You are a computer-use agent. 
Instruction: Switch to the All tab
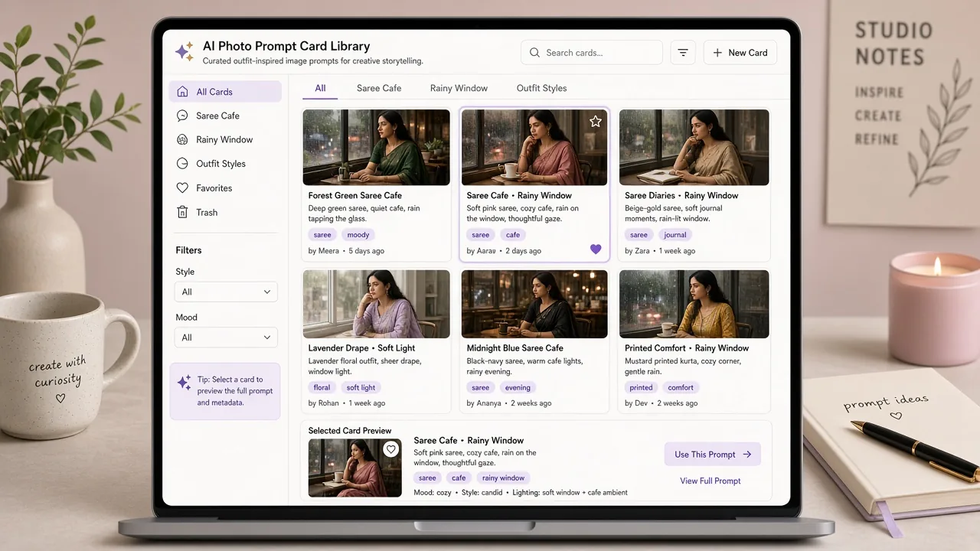click(x=320, y=88)
